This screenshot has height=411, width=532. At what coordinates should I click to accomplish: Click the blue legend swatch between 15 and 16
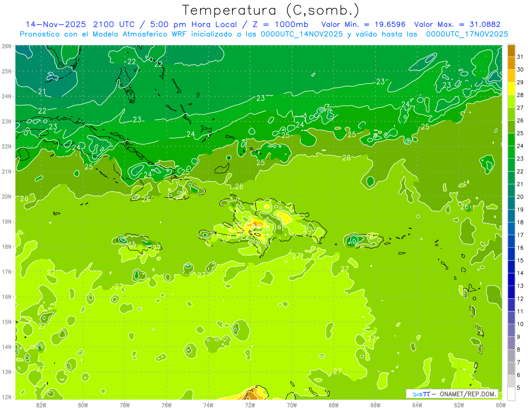coord(511,254)
